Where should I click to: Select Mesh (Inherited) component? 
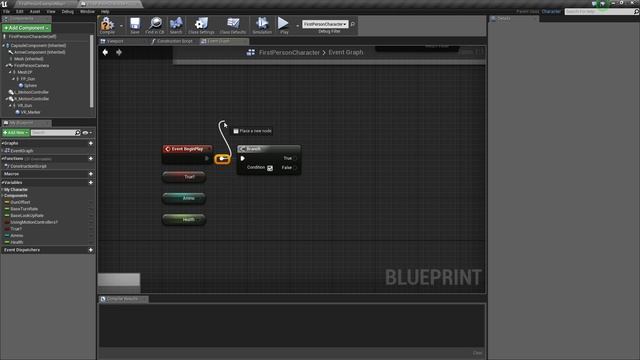pyautogui.click(x=26, y=59)
